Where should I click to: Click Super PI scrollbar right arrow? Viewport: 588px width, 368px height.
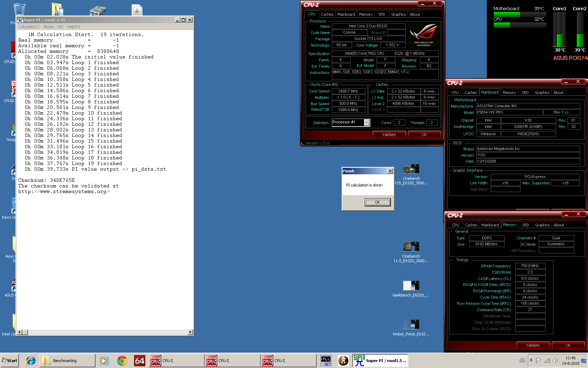click(190, 332)
